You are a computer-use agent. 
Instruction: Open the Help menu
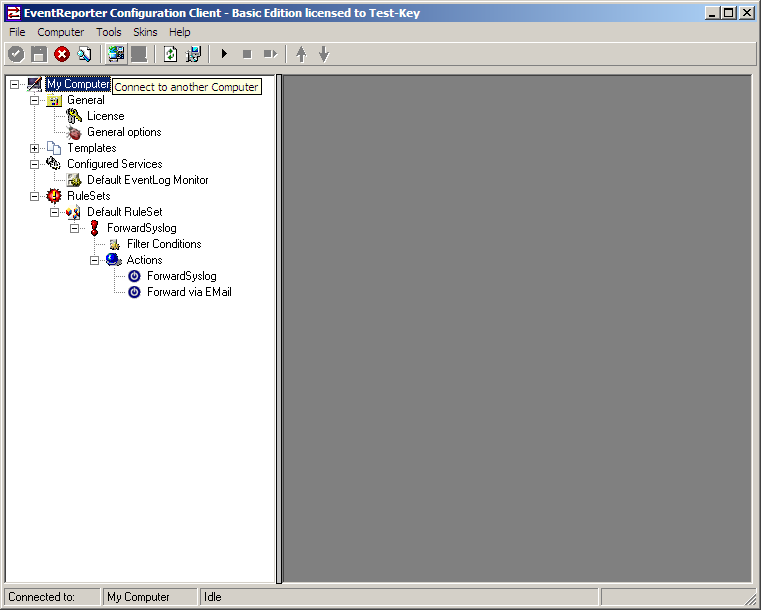(x=180, y=32)
